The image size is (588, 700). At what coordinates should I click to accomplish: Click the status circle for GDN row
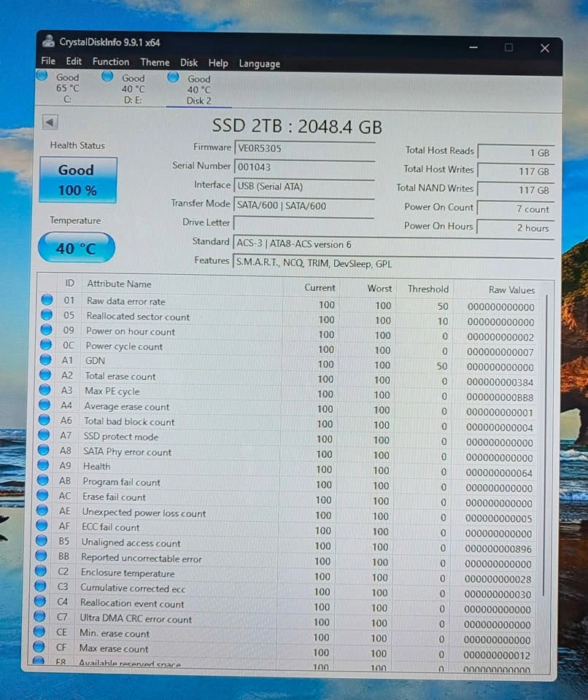pyautogui.click(x=45, y=359)
